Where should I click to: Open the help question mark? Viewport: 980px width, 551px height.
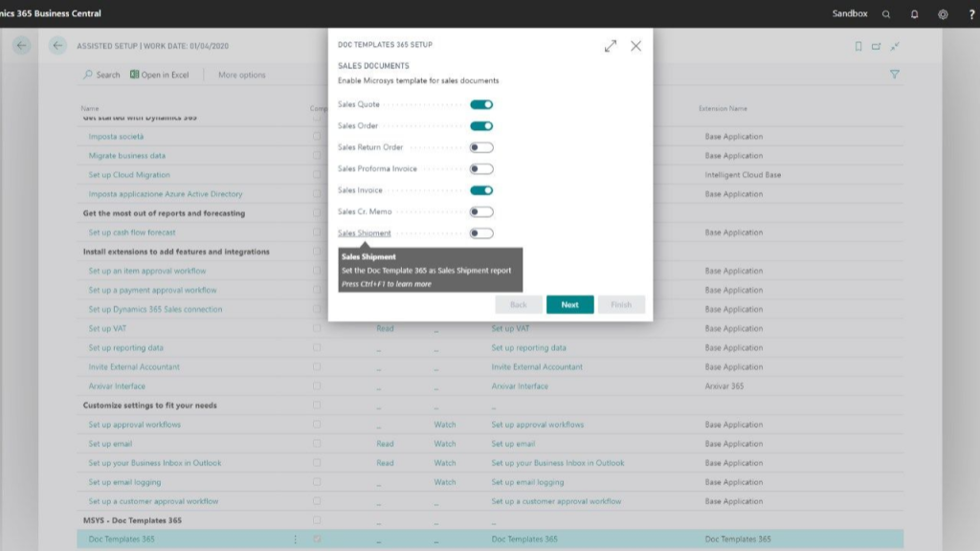point(970,14)
